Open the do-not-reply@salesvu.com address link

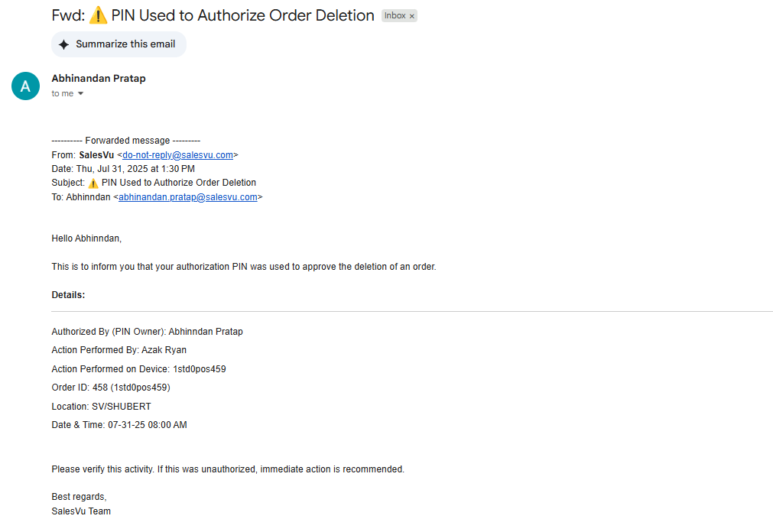coord(177,155)
